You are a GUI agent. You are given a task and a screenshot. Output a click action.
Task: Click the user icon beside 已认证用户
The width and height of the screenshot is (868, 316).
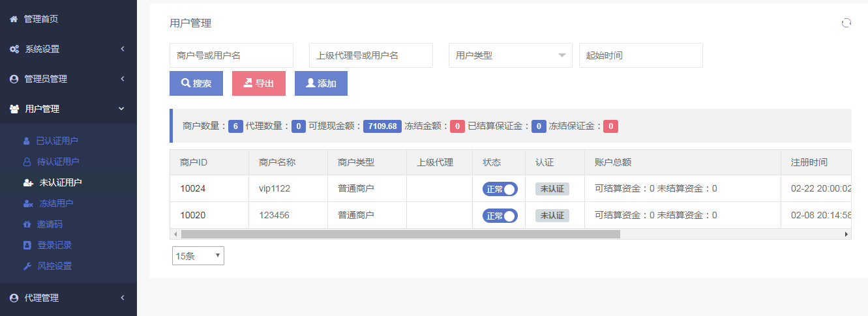pyautogui.click(x=27, y=141)
